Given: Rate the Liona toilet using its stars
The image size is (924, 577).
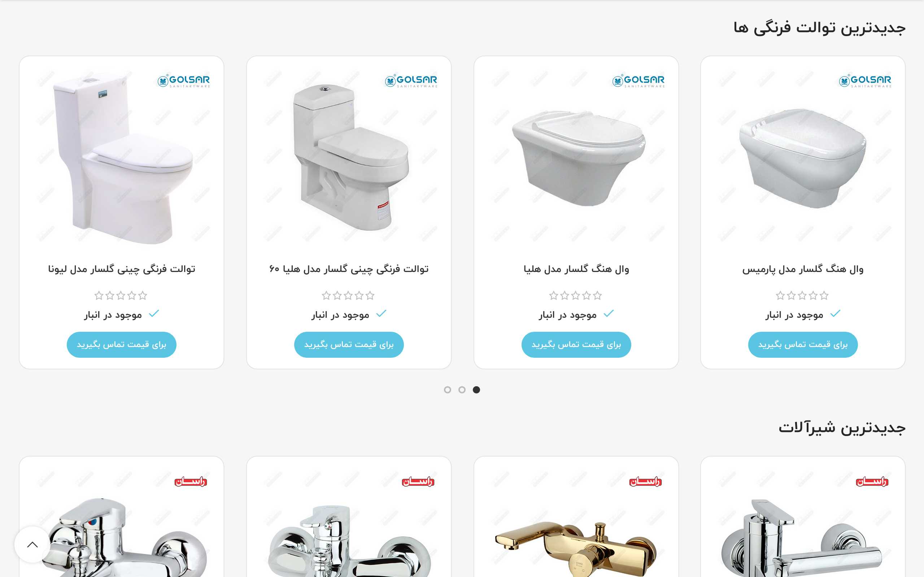Looking at the screenshot, I should click(121, 295).
